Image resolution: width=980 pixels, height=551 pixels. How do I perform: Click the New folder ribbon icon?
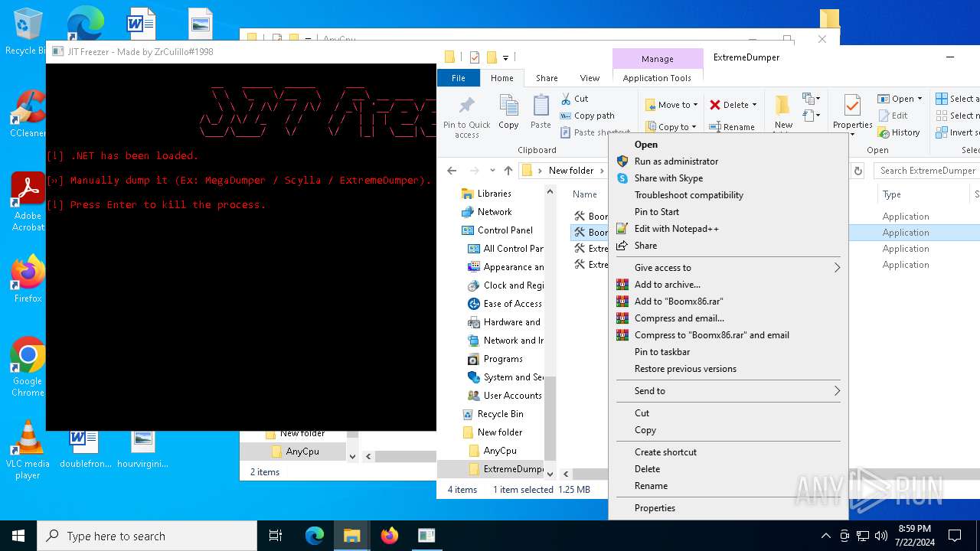(x=782, y=113)
